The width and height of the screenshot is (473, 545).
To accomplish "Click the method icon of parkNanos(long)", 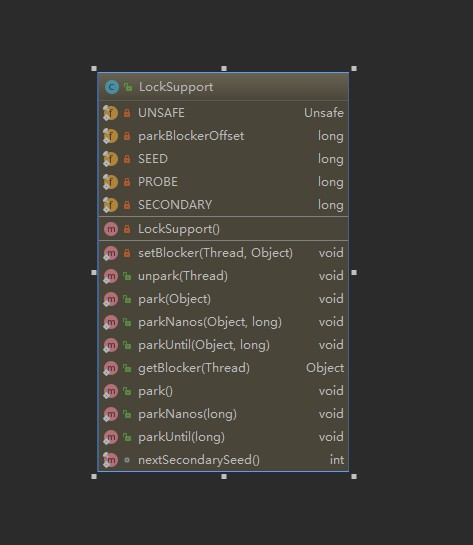I will click(x=111, y=414).
